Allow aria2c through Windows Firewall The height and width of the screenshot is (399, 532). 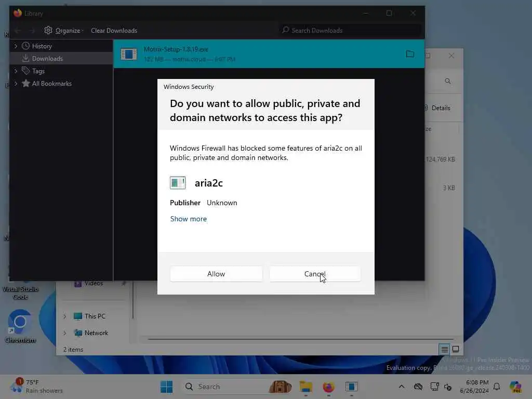[x=216, y=274]
